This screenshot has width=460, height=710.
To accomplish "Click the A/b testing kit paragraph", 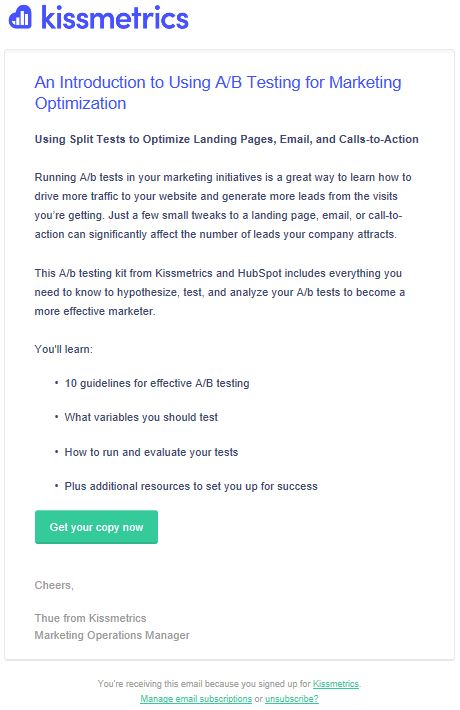I will [x=220, y=292].
